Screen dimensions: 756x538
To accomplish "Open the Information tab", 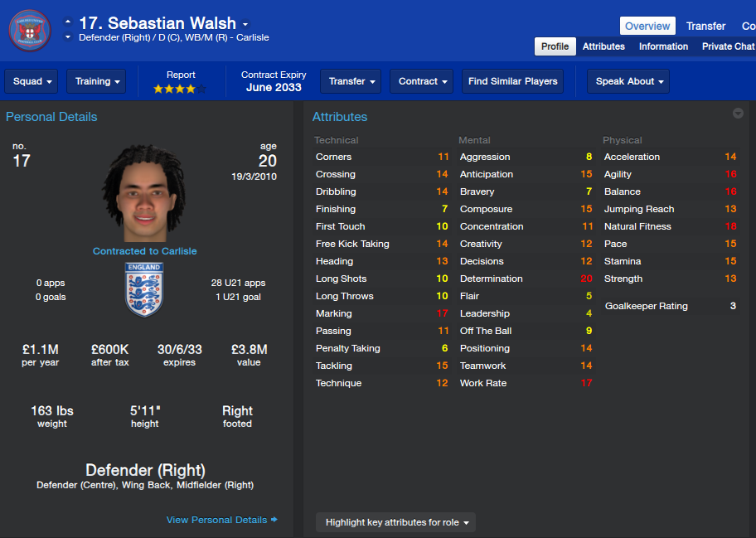I will pos(663,46).
